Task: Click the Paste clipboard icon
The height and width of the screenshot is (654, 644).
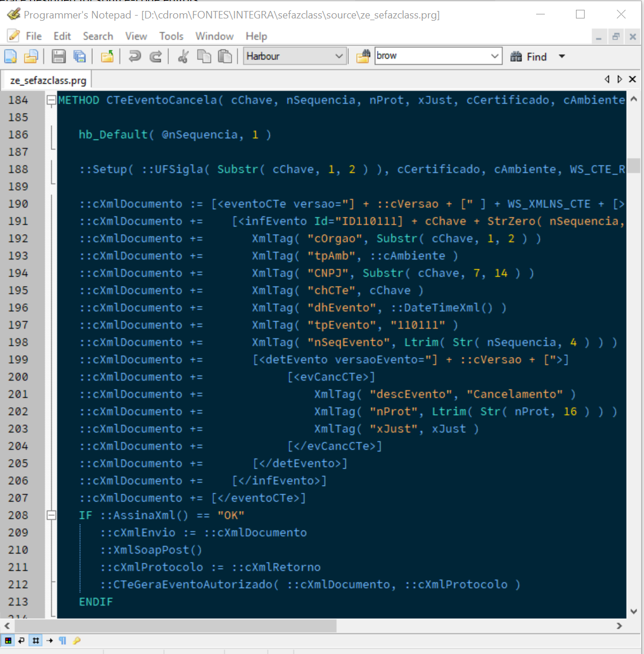Action: click(225, 56)
